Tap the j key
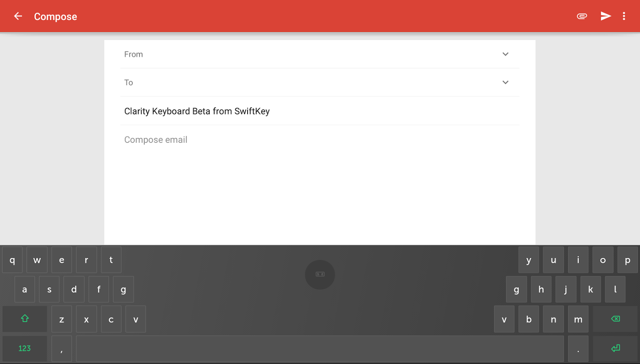This screenshot has height=364, width=640. click(x=566, y=289)
